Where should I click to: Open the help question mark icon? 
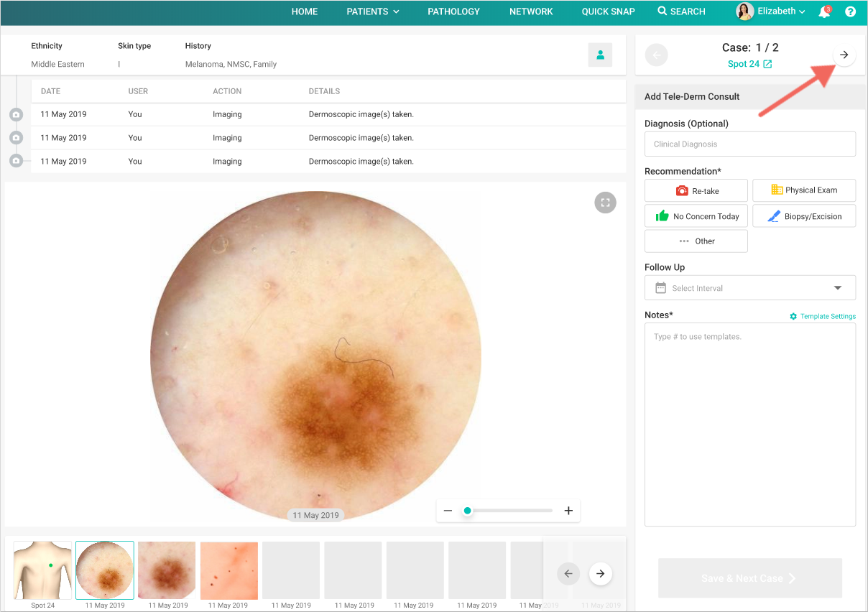851,11
